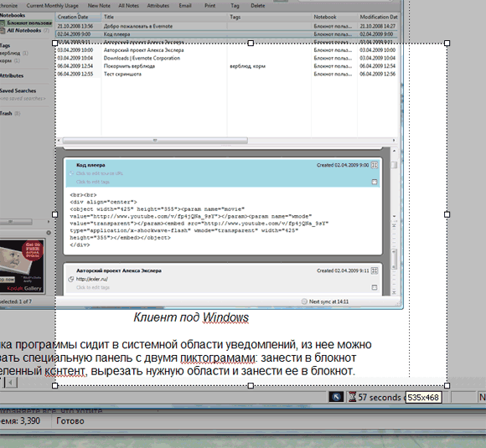Click the Print toolbar button
486x448 pixels.
(x=209, y=6)
